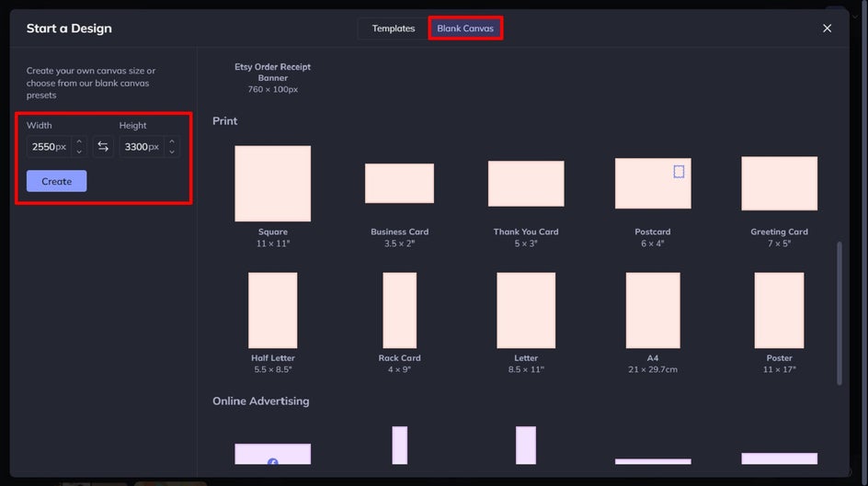Click the Square preset label text
868x486 pixels.
(x=272, y=232)
